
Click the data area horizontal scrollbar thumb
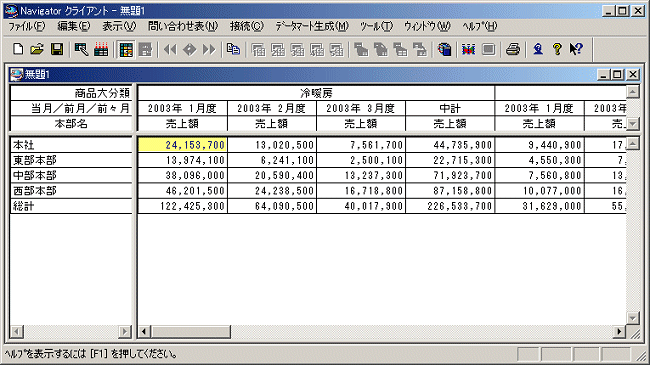click(x=191, y=331)
